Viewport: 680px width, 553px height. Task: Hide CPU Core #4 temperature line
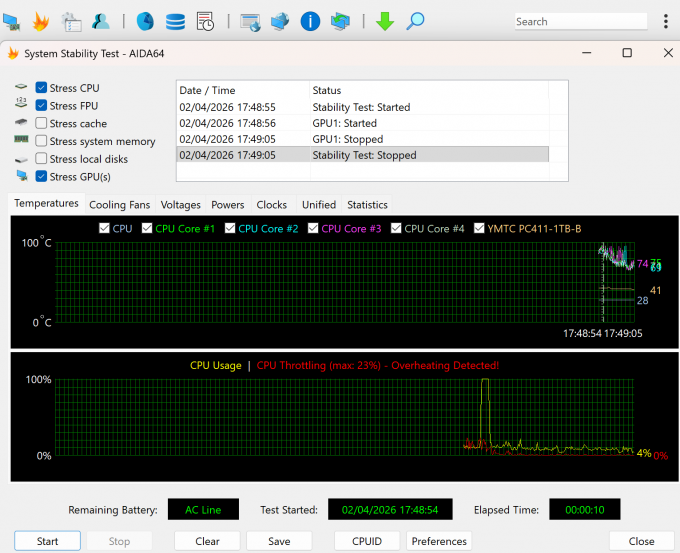pyautogui.click(x=396, y=228)
